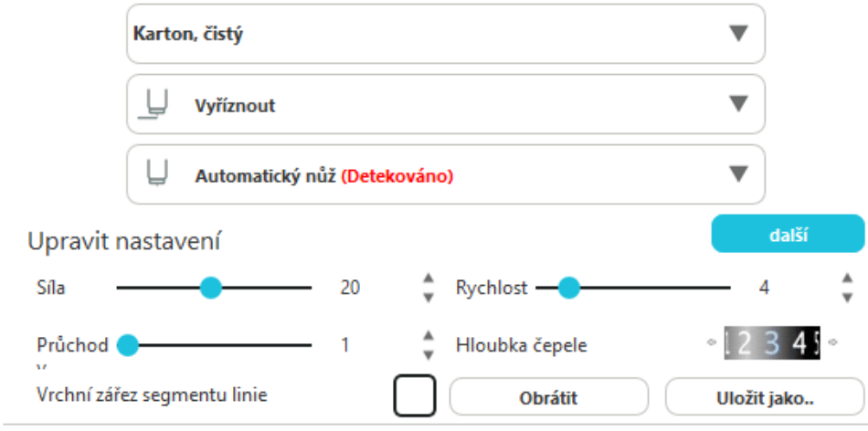Click left arrow of Hloubka čepele dial

tap(712, 343)
